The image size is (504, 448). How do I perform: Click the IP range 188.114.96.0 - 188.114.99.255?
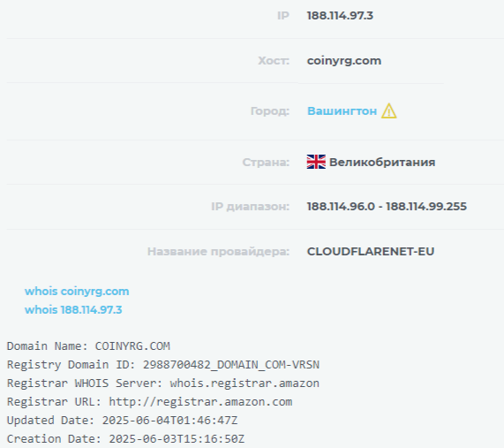click(387, 207)
